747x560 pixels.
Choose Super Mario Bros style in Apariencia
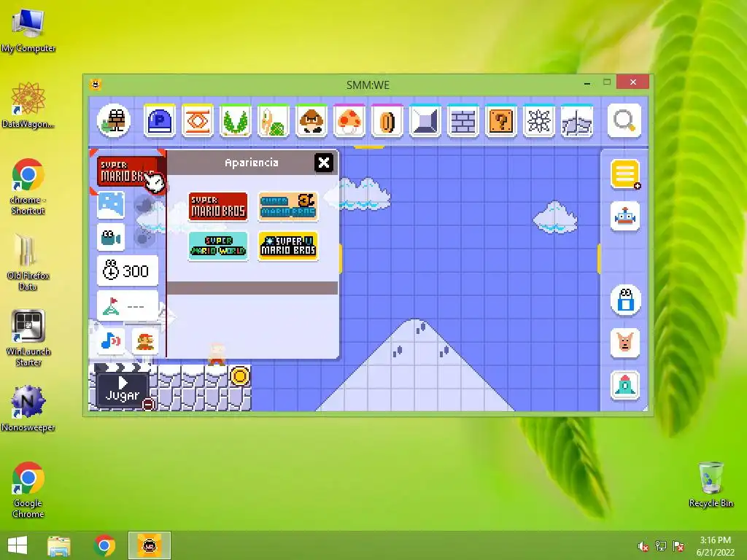click(x=218, y=206)
